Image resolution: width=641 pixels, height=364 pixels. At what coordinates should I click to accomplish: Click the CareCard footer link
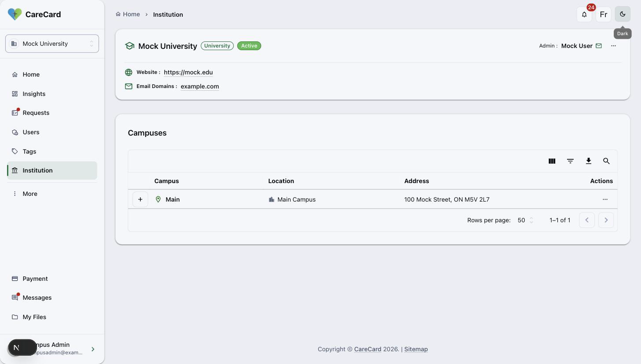(x=368, y=349)
